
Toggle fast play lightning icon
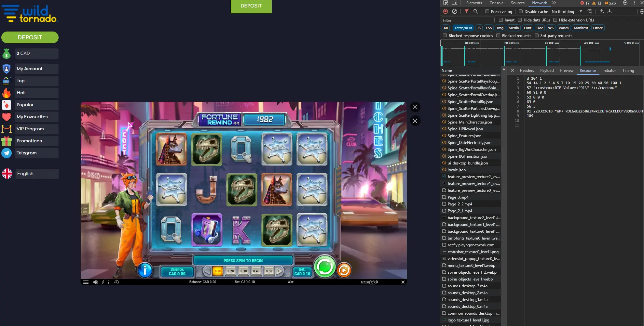(x=103, y=282)
